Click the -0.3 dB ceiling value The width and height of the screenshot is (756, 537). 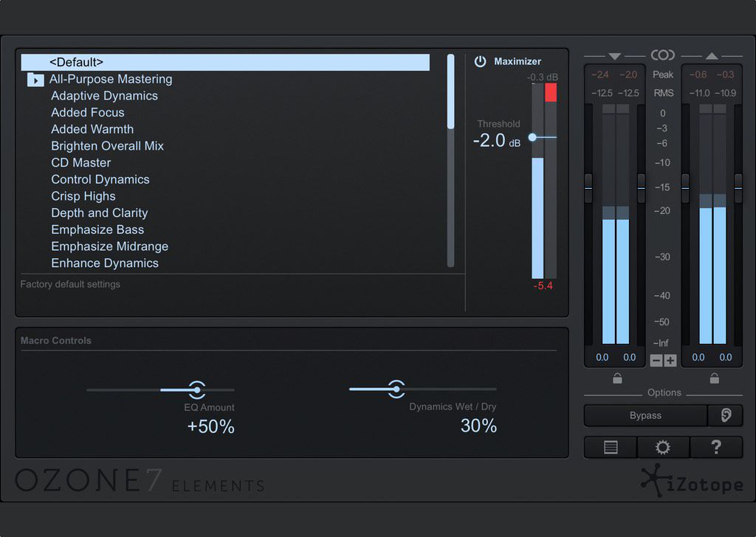click(x=543, y=77)
